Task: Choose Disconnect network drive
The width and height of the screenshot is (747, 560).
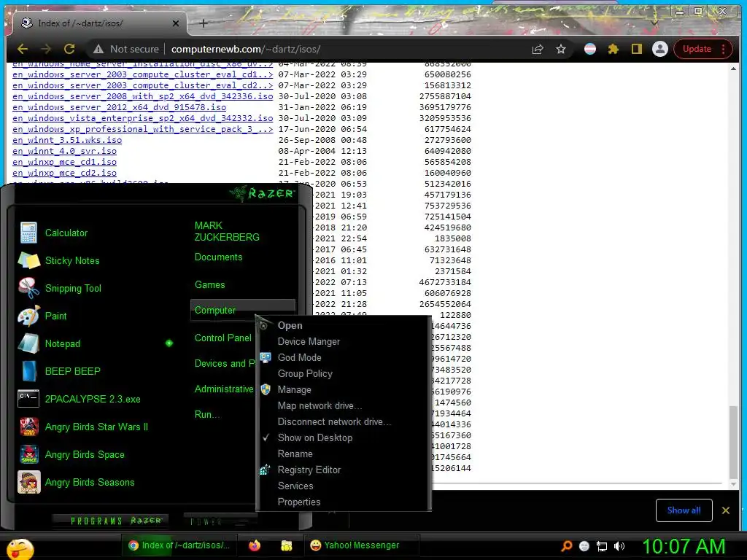Action: (x=334, y=421)
